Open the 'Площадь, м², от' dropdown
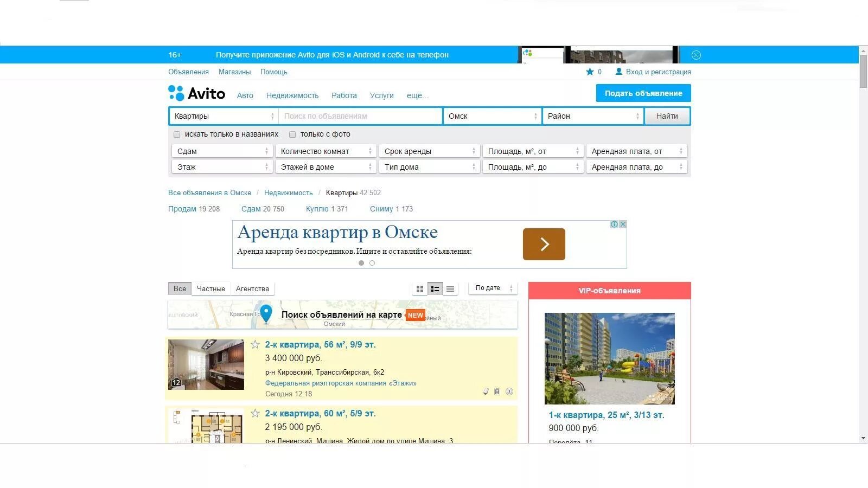 pyautogui.click(x=533, y=151)
